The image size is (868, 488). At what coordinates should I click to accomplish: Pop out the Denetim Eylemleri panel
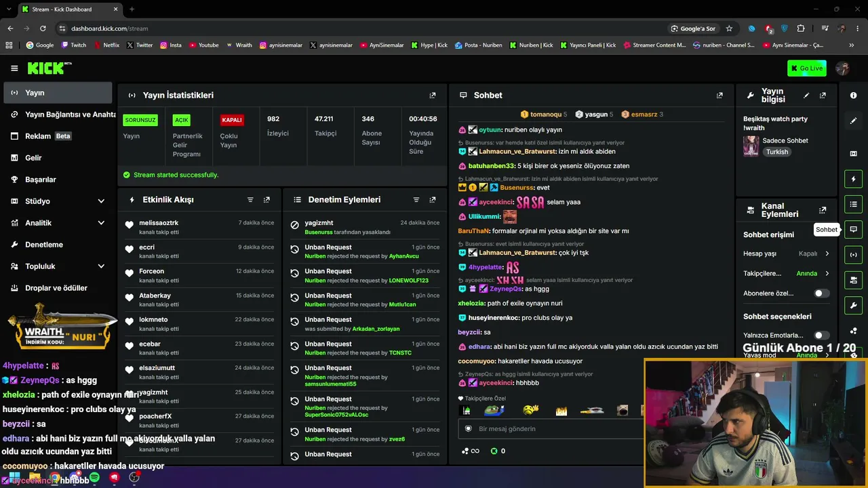tap(433, 200)
